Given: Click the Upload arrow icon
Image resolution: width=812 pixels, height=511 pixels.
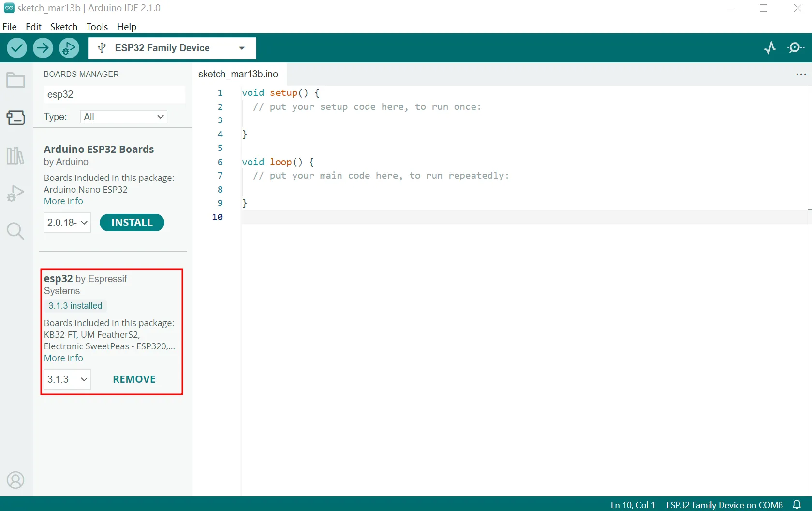Looking at the screenshot, I should pos(43,48).
